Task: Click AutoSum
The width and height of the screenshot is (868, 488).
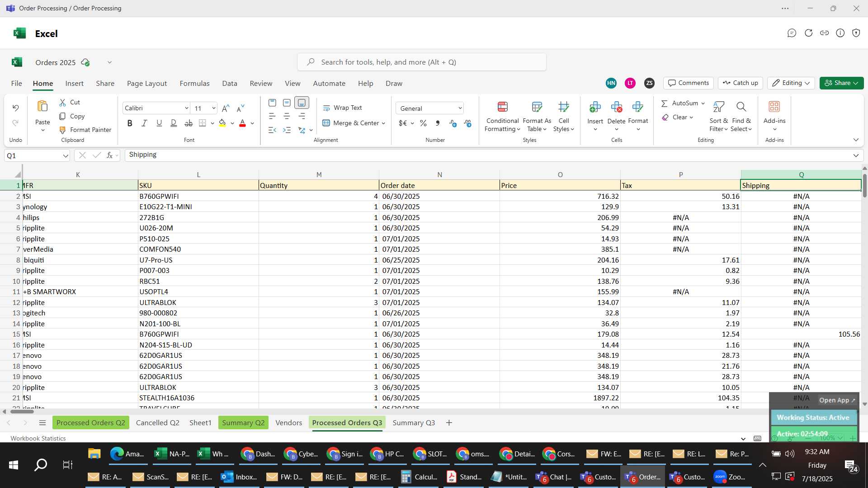Action: click(x=679, y=103)
